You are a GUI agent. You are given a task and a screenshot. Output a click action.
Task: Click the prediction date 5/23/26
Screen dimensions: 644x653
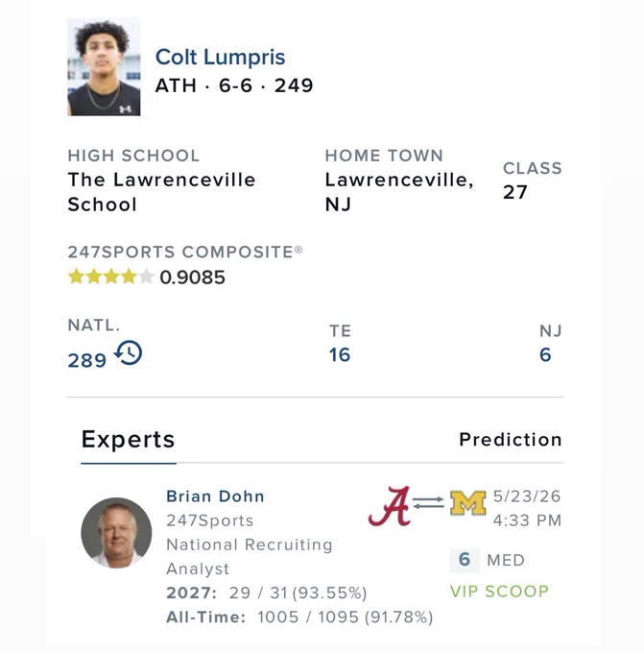(527, 496)
